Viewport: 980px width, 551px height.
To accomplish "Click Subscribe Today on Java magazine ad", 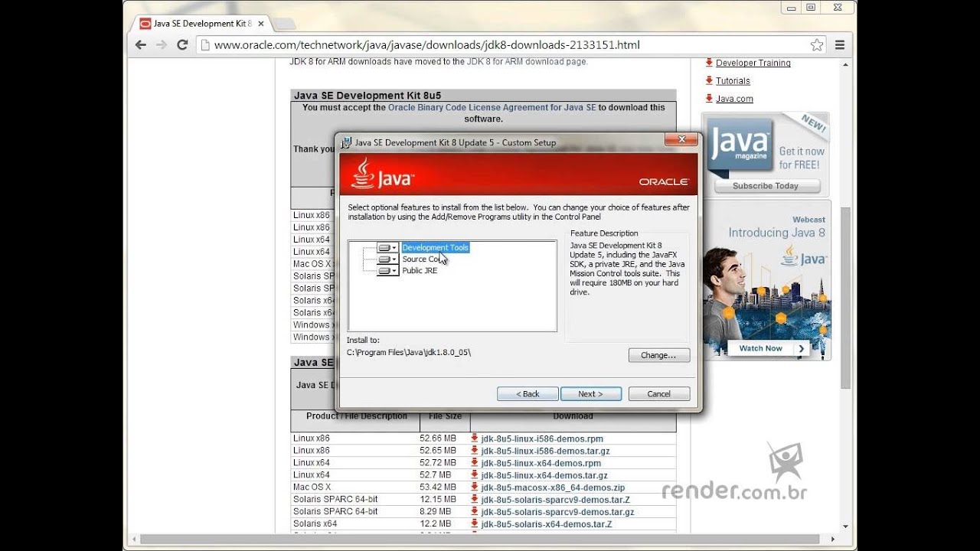I will 765,186.
